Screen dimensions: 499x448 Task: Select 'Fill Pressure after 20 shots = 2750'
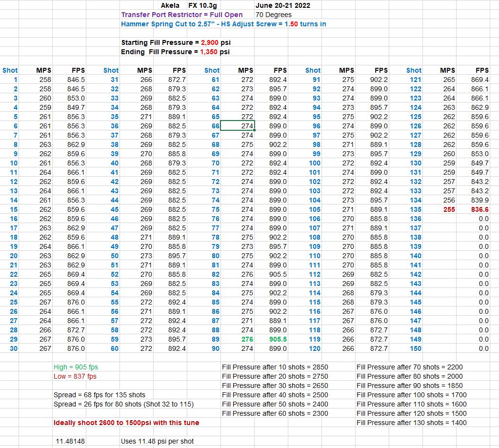(x=275, y=376)
